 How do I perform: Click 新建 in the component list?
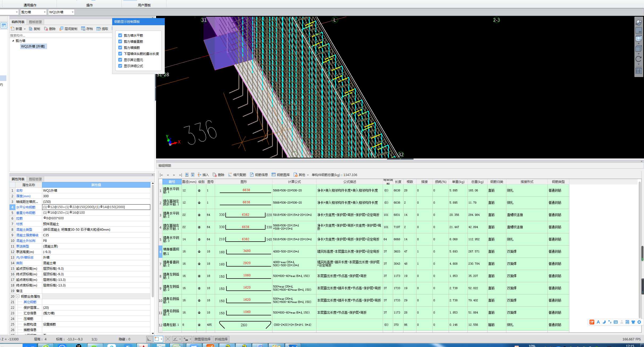pyautogui.click(x=16, y=29)
